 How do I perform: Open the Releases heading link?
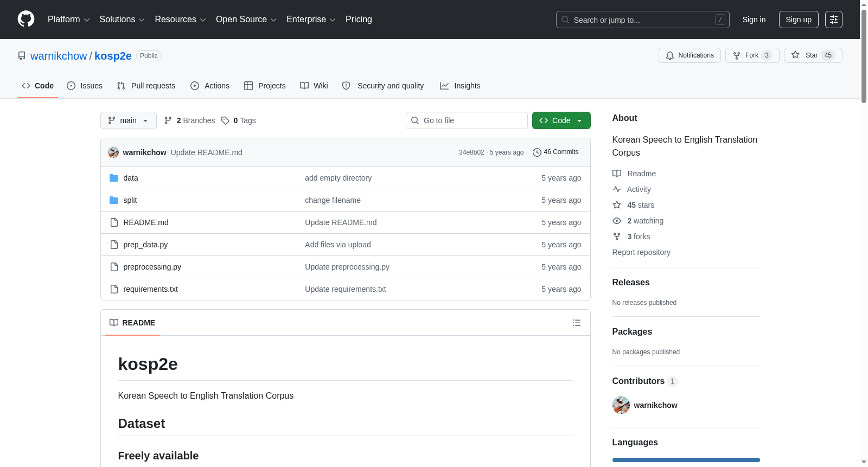(x=631, y=282)
